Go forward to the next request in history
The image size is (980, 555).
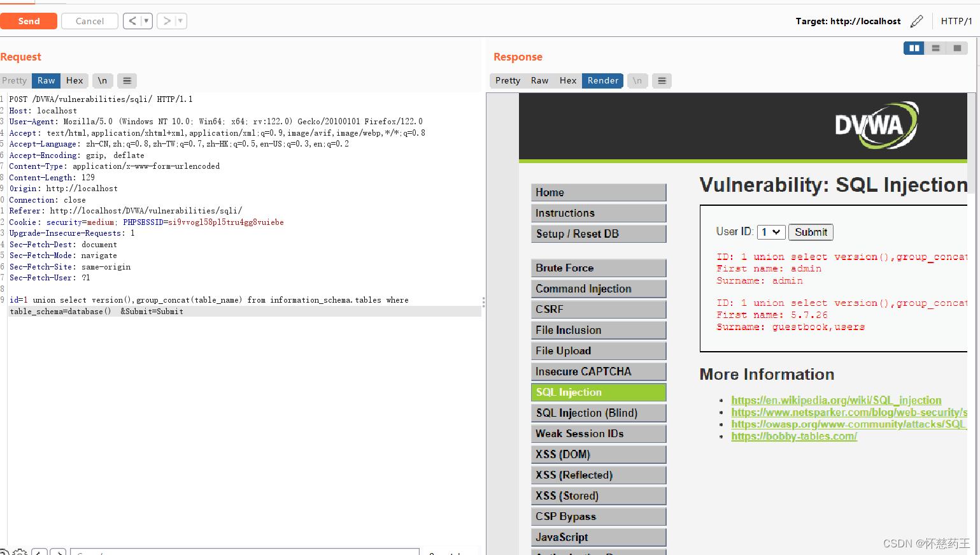click(167, 21)
